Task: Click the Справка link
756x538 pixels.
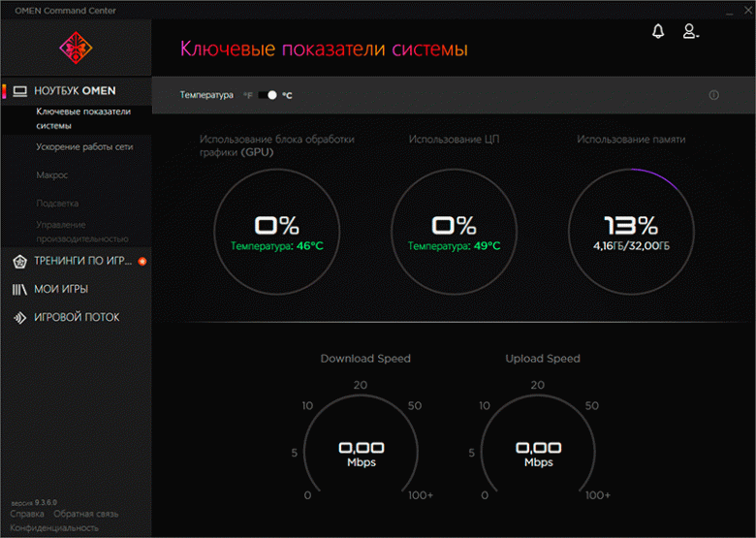Action: pyautogui.click(x=27, y=514)
